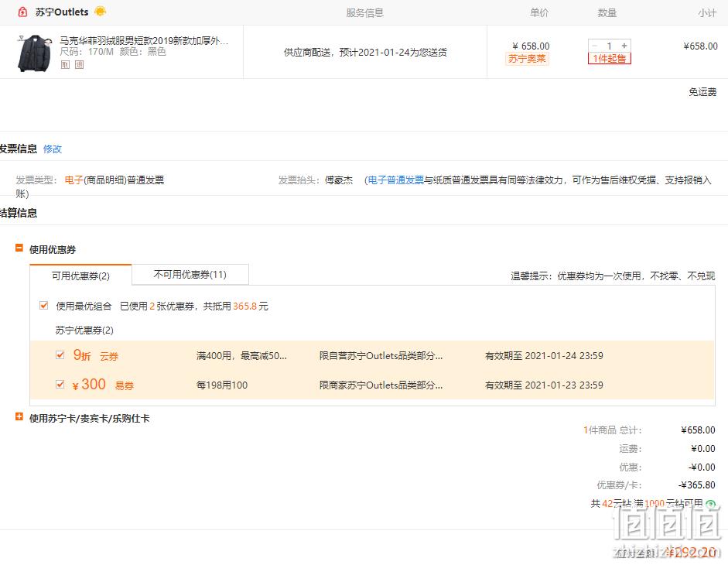
Task: Click the quantity input field showing 1
Action: click(609, 46)
